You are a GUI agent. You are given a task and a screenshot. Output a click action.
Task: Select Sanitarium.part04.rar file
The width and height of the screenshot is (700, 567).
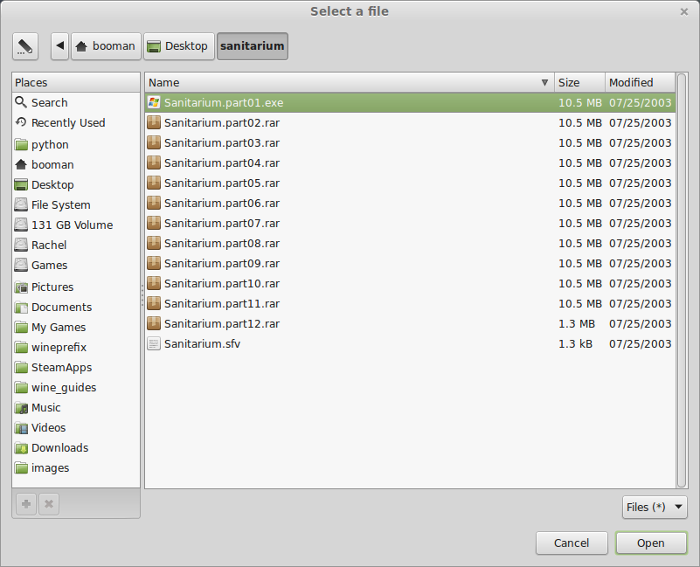[410, 163]
